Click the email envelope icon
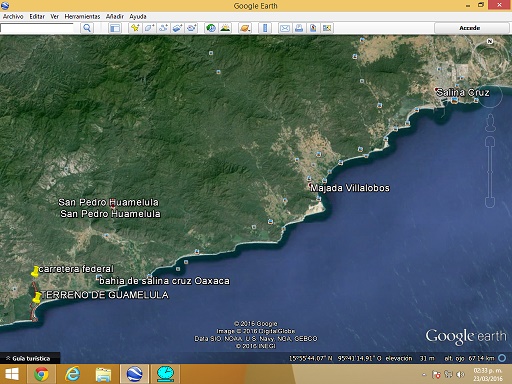 [x=285, y=28]
